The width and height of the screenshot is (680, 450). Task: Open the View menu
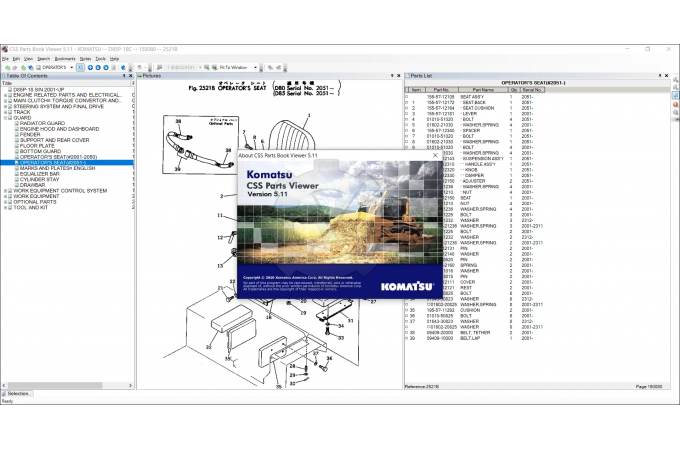(x=28, y=59)
